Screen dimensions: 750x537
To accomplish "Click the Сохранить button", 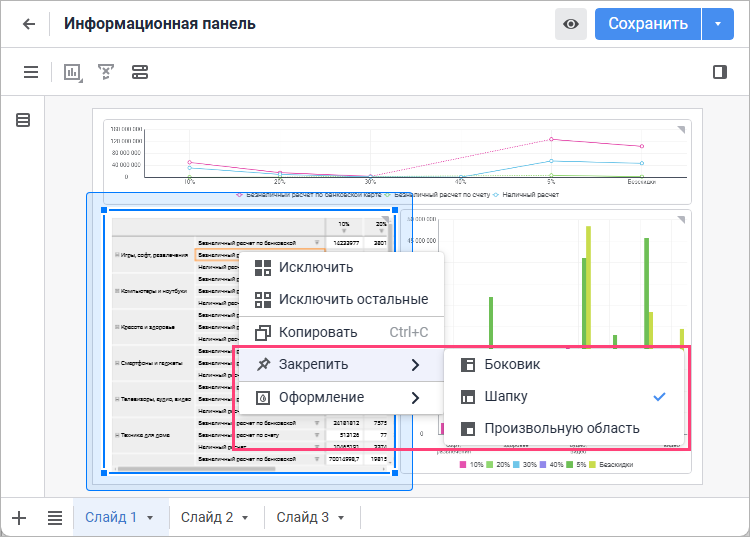I will (648, 24).
